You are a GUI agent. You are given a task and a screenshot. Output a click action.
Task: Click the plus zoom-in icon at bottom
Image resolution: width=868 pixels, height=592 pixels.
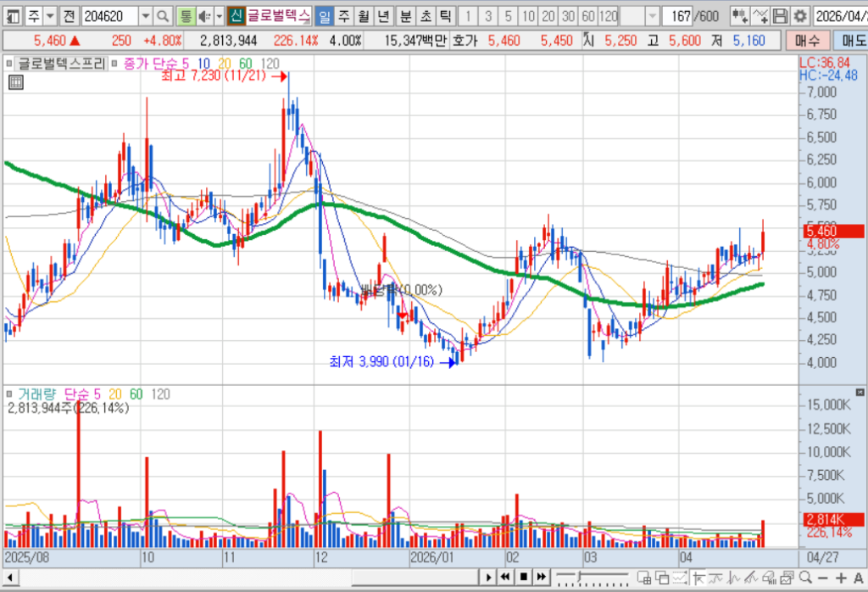pyautogui.click(x=842, y=578)
